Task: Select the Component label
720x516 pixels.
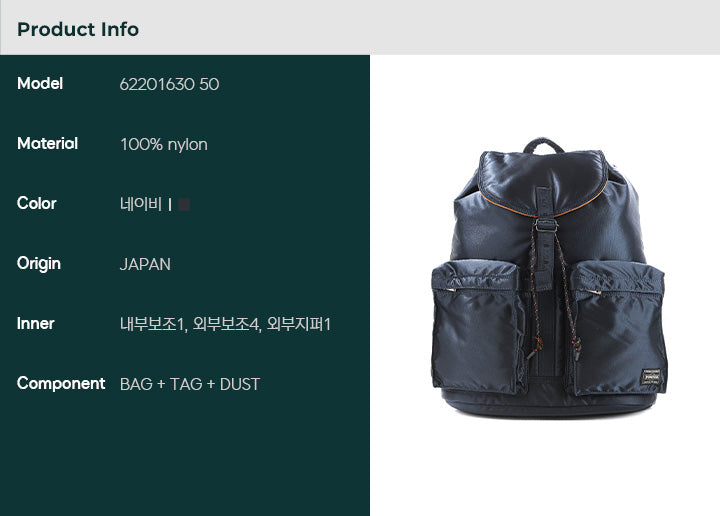Action: 61,383
